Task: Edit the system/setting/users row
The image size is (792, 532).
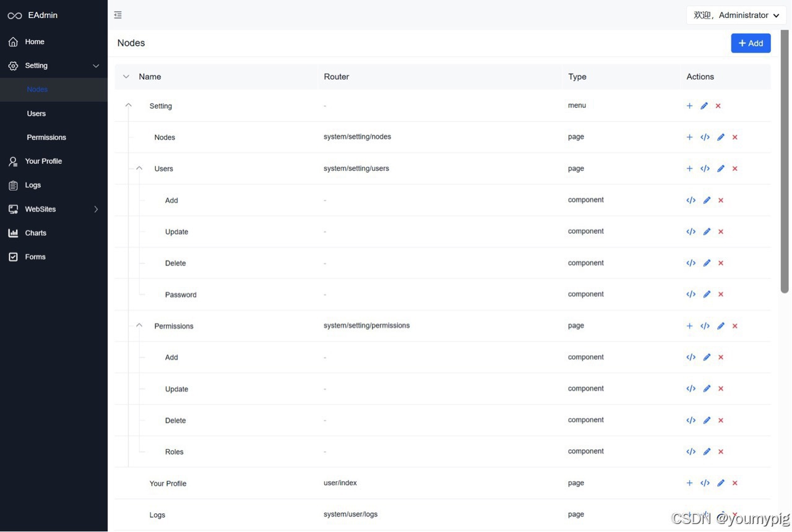Action: (721, 168)
